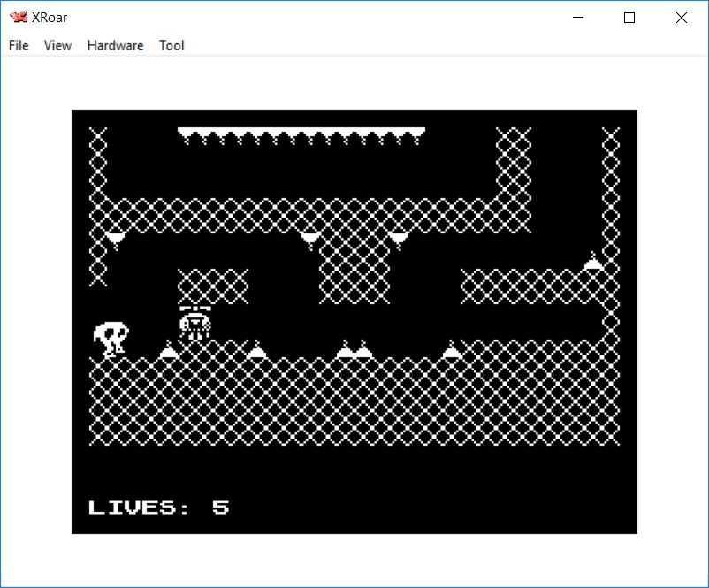Click the XRoar window title text
This screenshot has height=588, width=709.
[x=51, y=18]
